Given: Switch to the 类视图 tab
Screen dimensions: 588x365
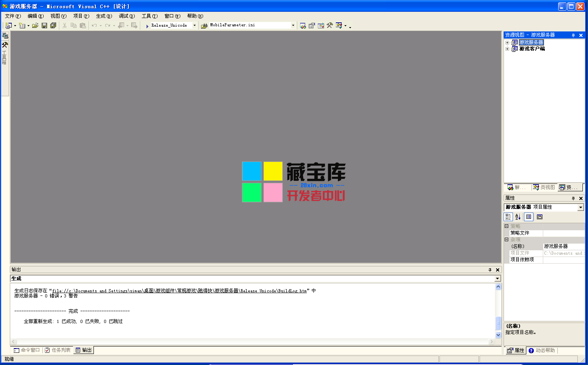Looking at the screenshot, I should pos(544,187).
